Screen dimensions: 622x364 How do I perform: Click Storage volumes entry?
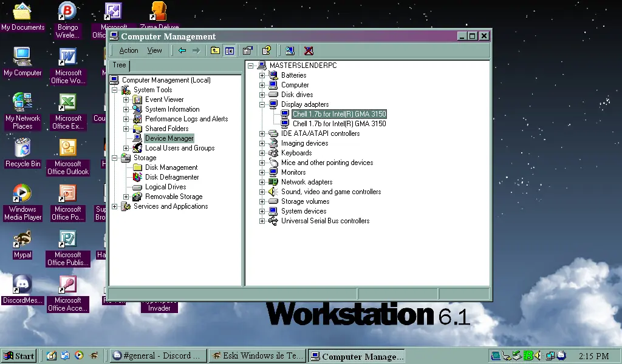click(x=306, y=201)
